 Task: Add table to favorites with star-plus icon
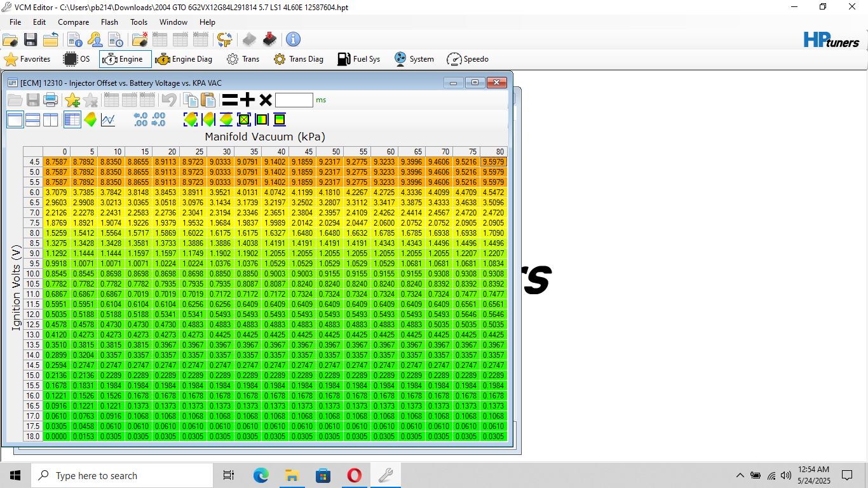click(72, 100)
